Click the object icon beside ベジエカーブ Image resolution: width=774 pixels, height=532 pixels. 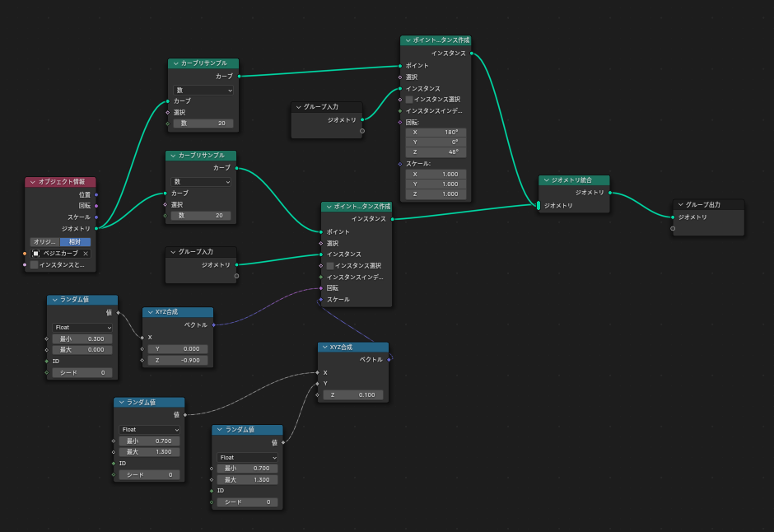point(36,254)
